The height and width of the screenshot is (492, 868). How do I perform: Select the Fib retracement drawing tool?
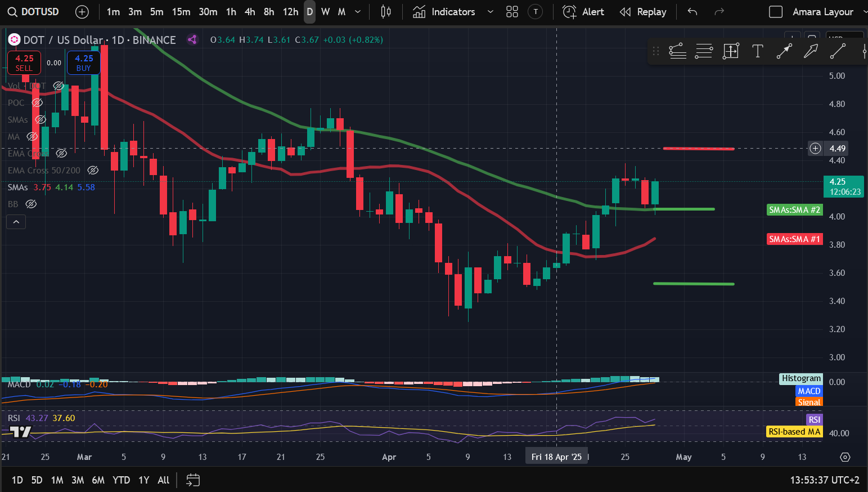pos(677,51)
